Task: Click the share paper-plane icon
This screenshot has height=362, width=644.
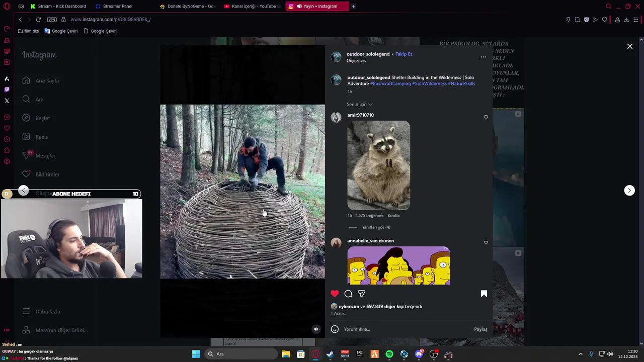Action: click(x=361, y=294)
